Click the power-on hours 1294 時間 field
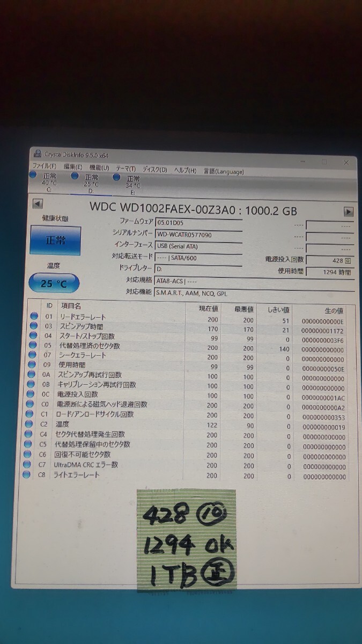Viewport: 362px width, 644px height. click(329, 272)
